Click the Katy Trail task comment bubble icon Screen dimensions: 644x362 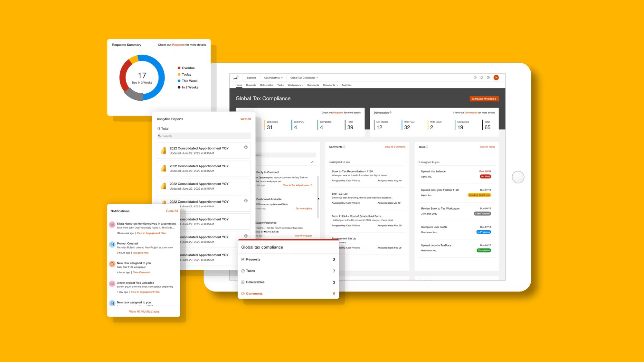coord(112,264)
